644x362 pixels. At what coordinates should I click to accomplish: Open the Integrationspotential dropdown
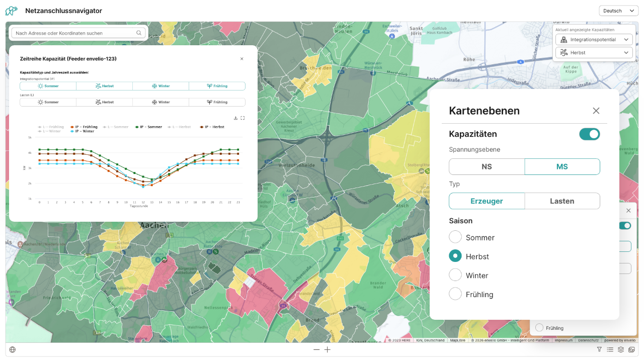pos(594,40)
